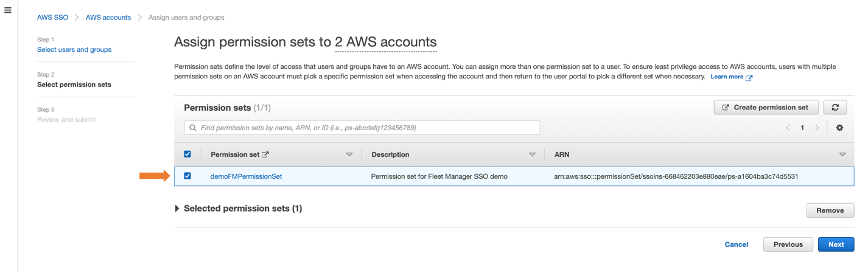Click the Next button
868x273 pixels.
tap(836, 244)
